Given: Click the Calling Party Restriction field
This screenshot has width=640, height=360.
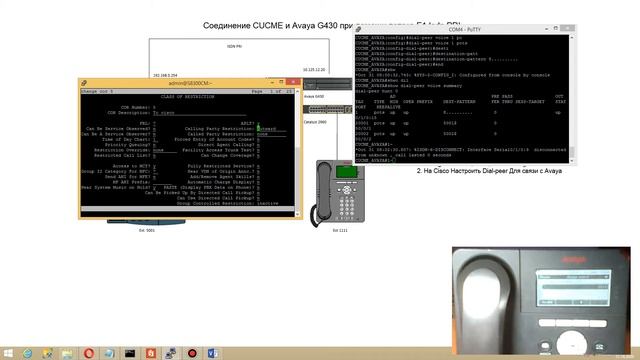Looking at the screenshot, I should coord(271,129).
